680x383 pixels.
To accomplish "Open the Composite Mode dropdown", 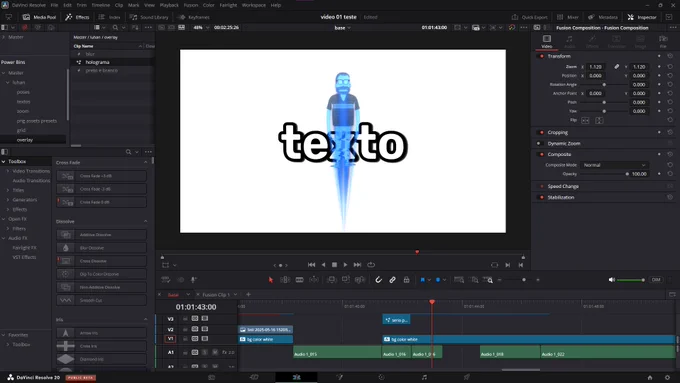I will coord(614,165).
